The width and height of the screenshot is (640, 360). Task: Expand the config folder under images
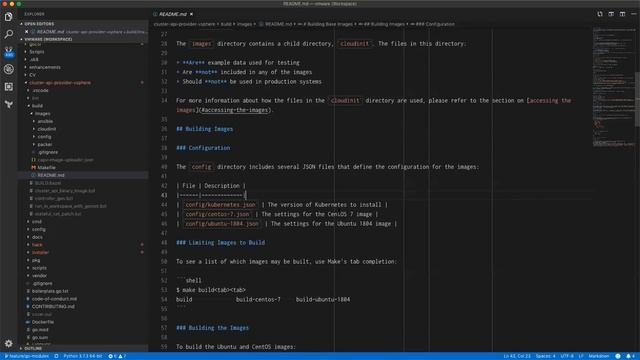pyautogui.click(x=44, y=137)
